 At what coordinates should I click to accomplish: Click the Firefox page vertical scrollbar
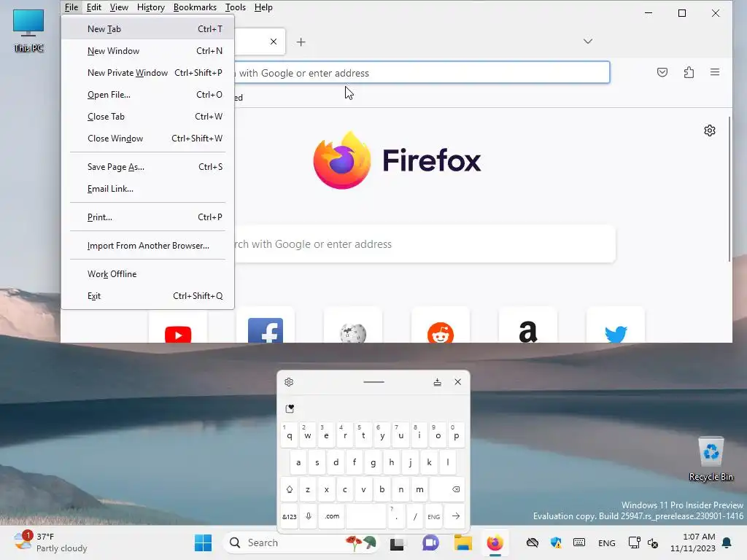tap(729, 189)
